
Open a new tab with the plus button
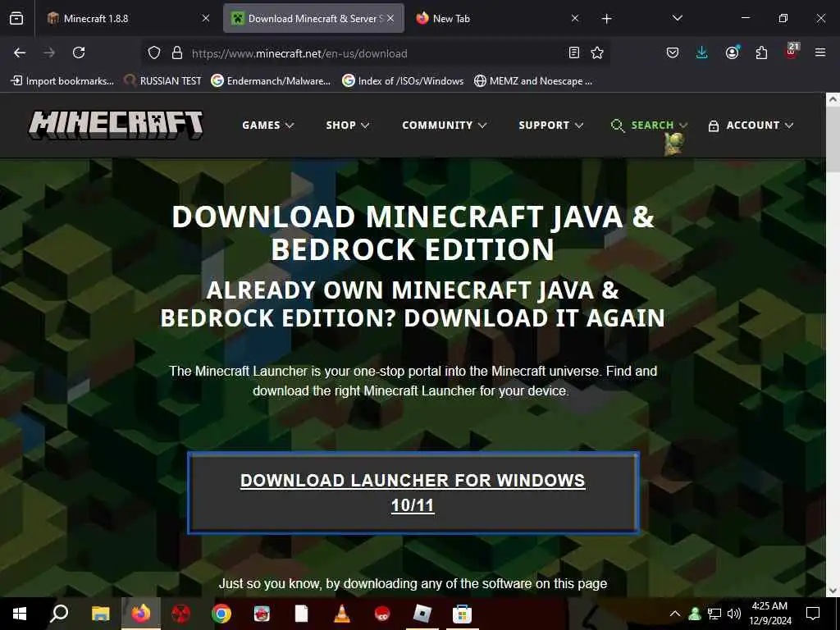[x=606, y=19]
